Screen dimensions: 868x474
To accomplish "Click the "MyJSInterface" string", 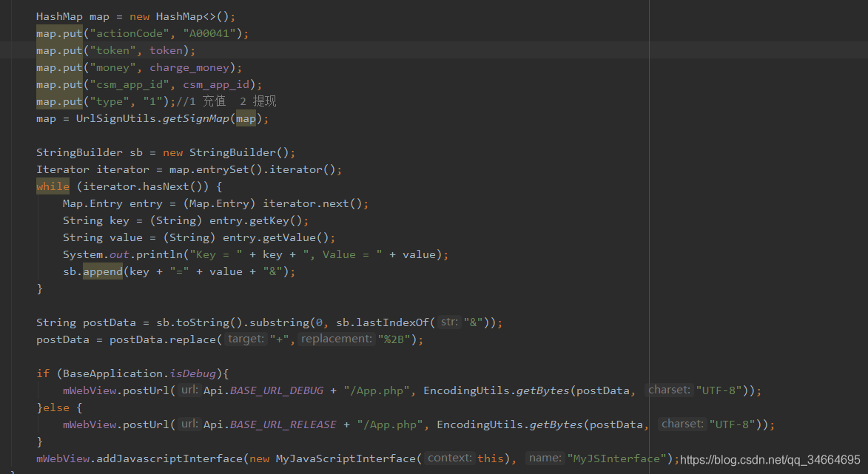I will 616,458.
